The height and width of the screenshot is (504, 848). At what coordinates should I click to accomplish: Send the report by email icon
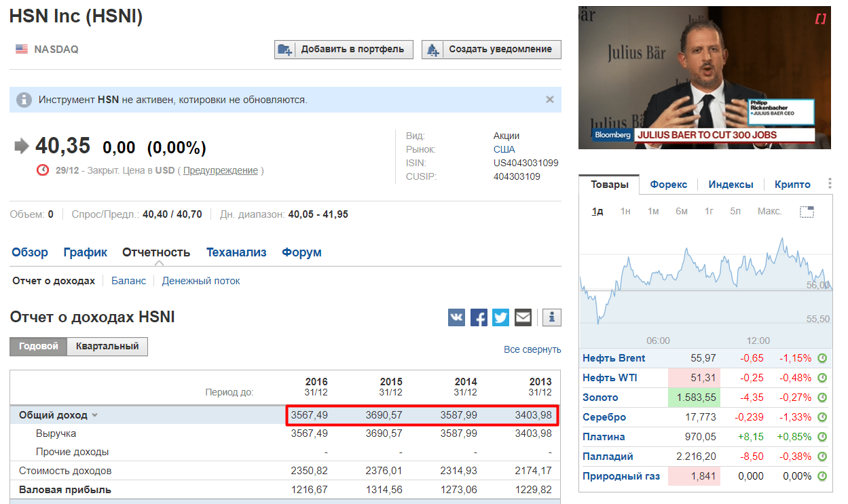click(523, 317)
